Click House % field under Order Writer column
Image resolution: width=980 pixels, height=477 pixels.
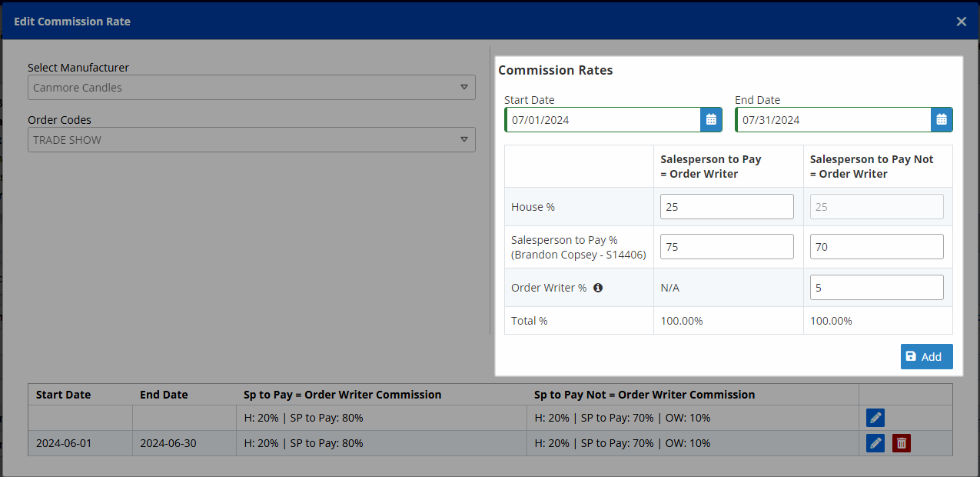pos(726,207)
